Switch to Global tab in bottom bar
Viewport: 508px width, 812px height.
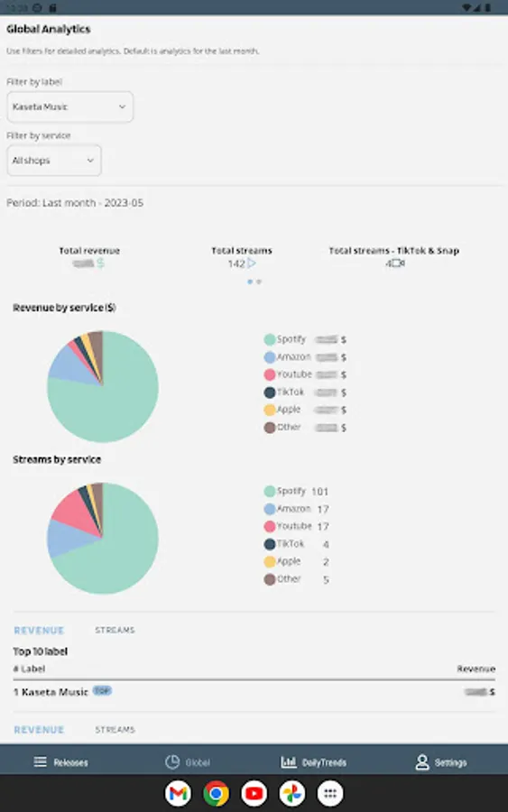tap(188, 762)
